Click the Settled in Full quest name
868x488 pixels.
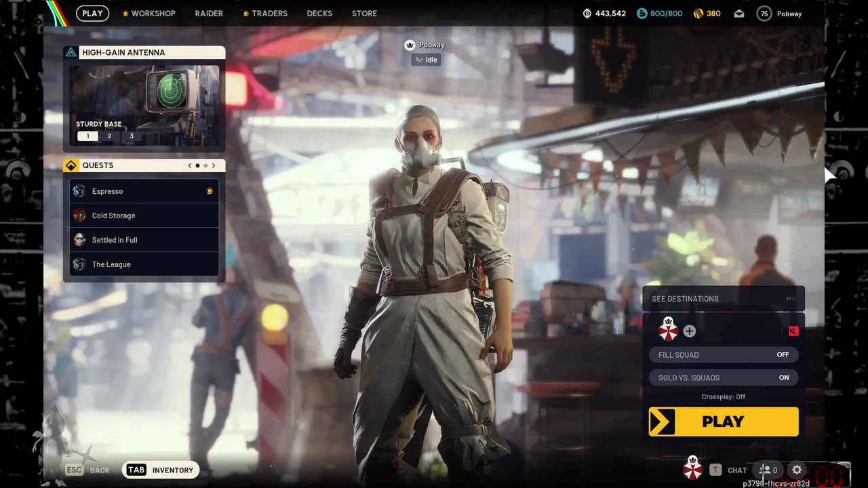(115, 240)
